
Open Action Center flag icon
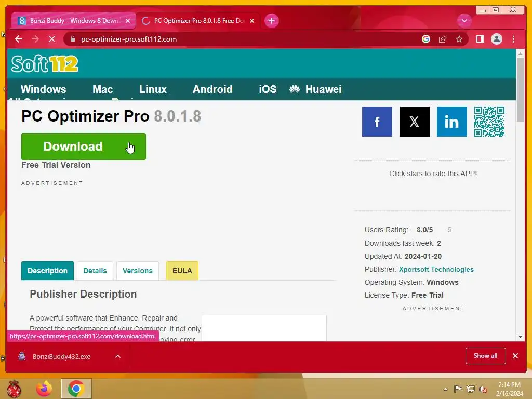pyautogui.click(x=458, y=389)
